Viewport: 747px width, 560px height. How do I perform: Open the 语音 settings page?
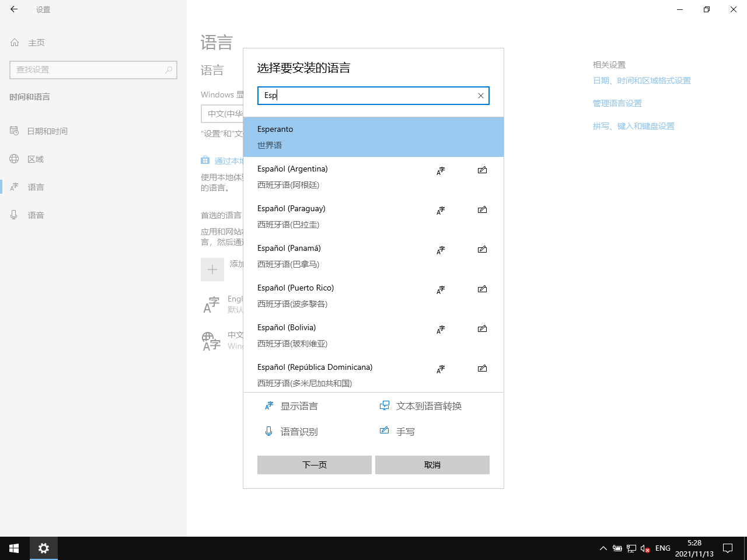36,215
